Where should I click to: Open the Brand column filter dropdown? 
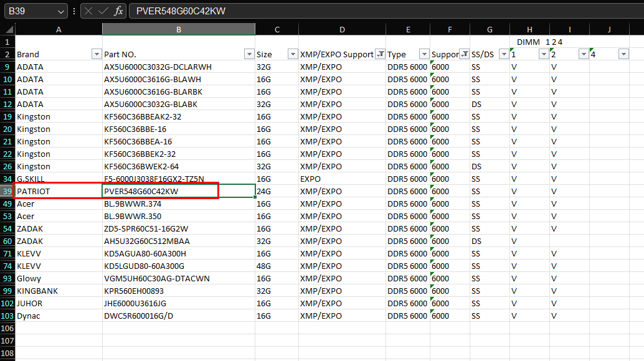[97, 54]
